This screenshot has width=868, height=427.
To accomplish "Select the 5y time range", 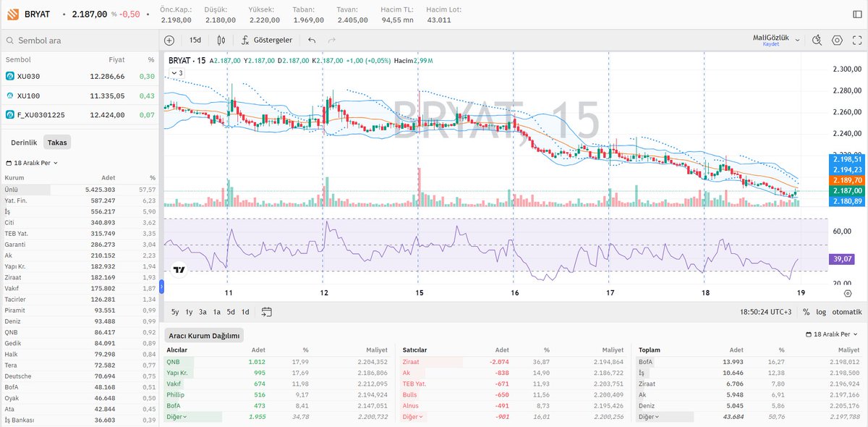I will pyautogui.click(x=176, y=312).
